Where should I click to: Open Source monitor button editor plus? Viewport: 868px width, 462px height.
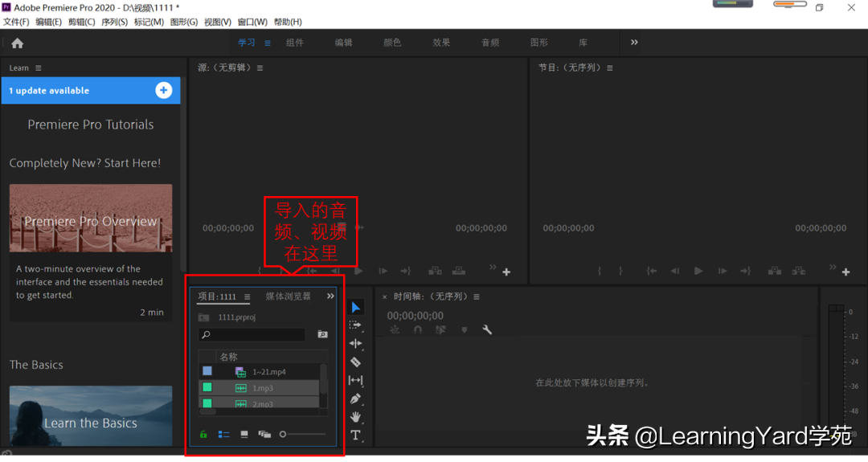(506, 272)
